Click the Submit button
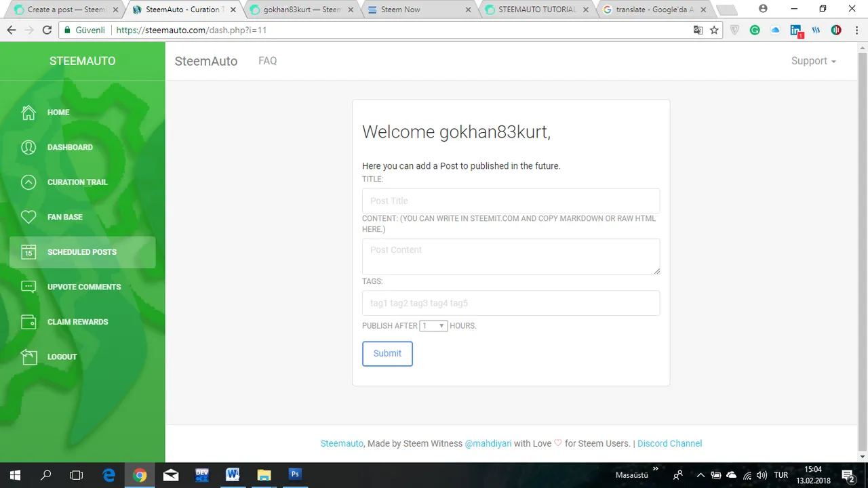This screenshot has width=868, height=488. 387,354
